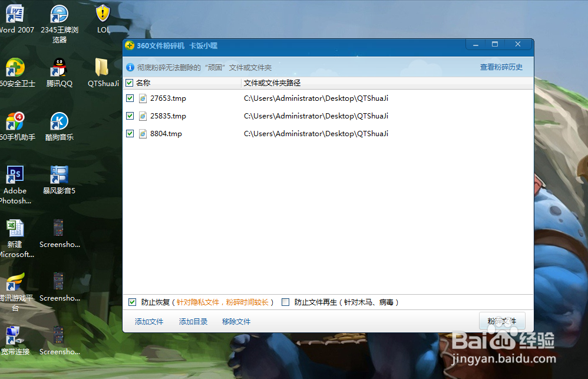Select the 25835.tmp file name
This screenshot has width=588, height=379.
pos(168,116)
